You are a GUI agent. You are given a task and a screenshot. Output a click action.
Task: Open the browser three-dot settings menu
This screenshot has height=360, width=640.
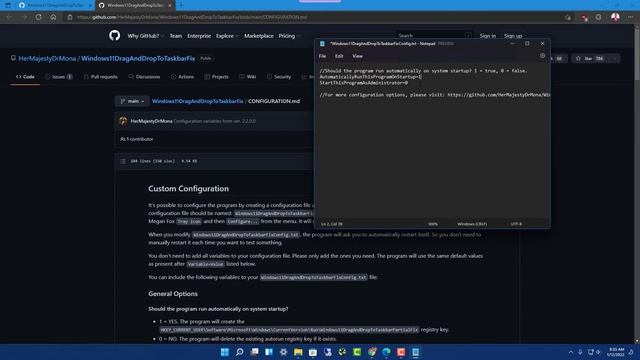tap(631, 17)
